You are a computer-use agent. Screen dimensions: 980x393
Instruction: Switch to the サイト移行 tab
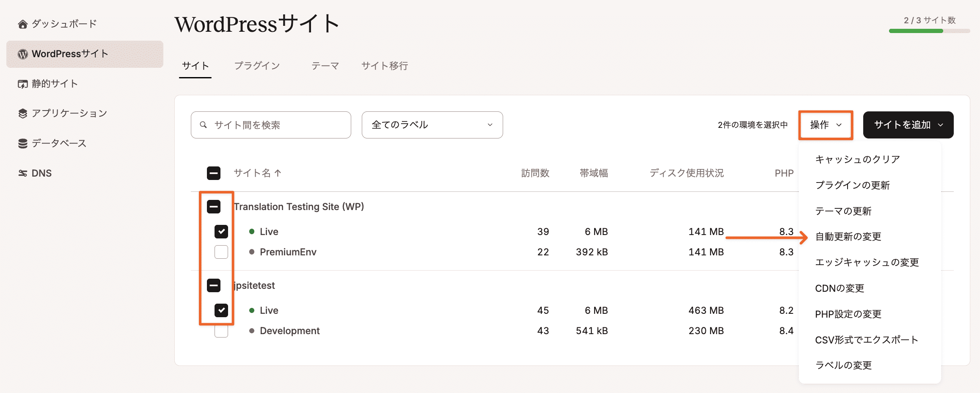tap(385, 66)
